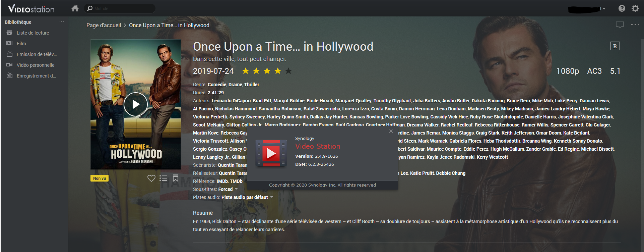This screenshot has height=252, width=644.
Task: Click actor Debbie Chung
Action: (x=451, y=173)
